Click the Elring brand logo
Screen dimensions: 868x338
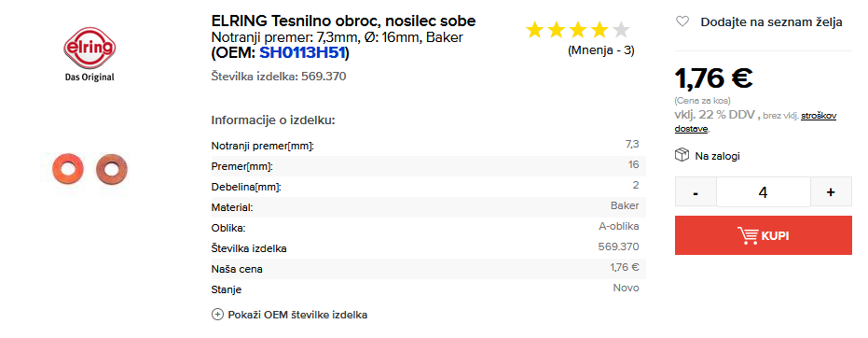[90, 52]
